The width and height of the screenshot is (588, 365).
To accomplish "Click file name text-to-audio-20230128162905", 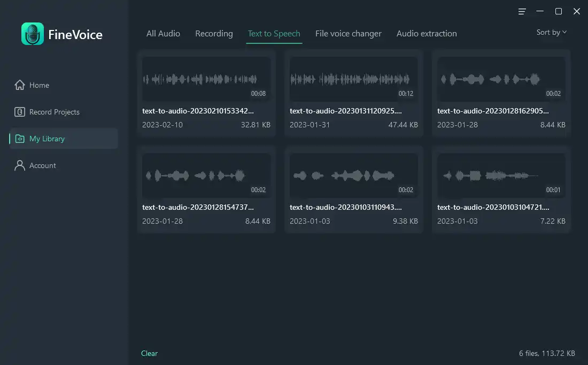I will coord(492,111).
